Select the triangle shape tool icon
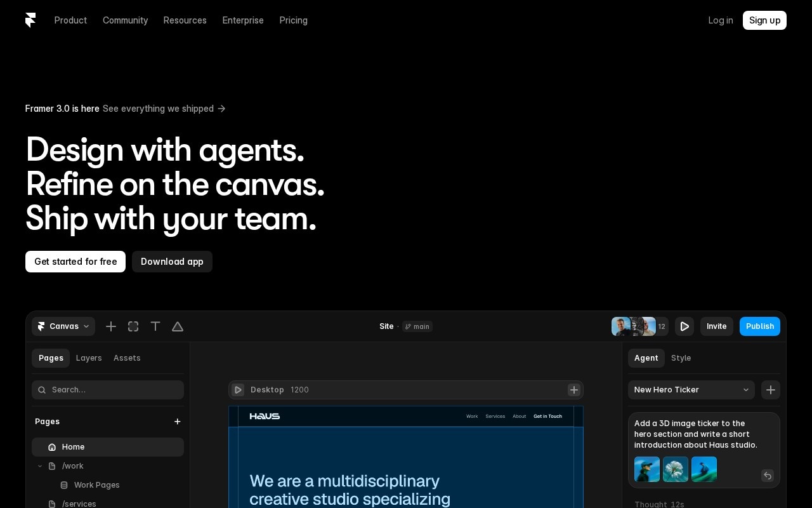Screen dimensions: 812x508 point(178,326)
